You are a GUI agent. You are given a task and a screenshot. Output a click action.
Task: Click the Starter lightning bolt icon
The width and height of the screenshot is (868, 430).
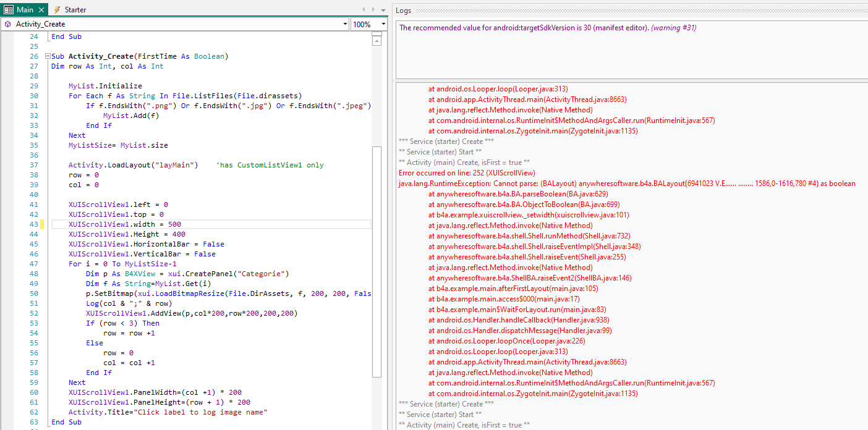click(x=57, y=10)
